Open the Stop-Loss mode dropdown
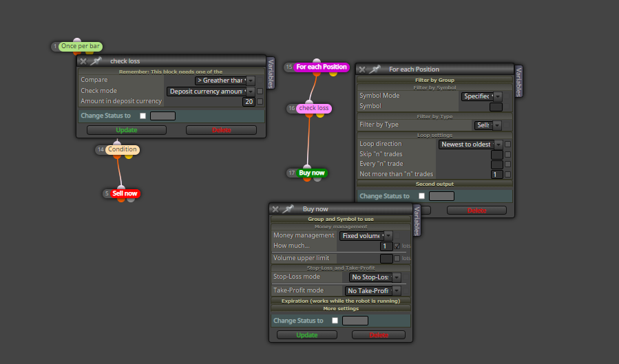 pos(375,277)
